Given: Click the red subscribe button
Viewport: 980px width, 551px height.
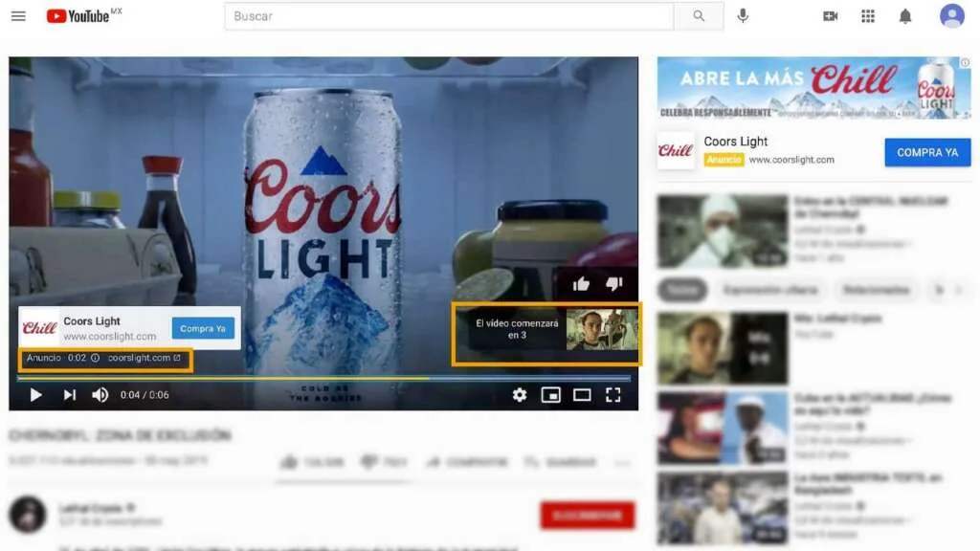Looking at the screenshot, I should (x=588, y=516).
